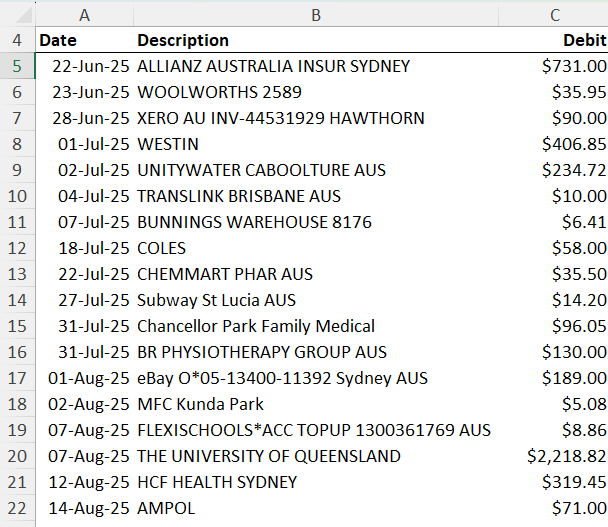Select the $35.95 debit amount
Screen dimensions: 608x527
tap(553, 92)
